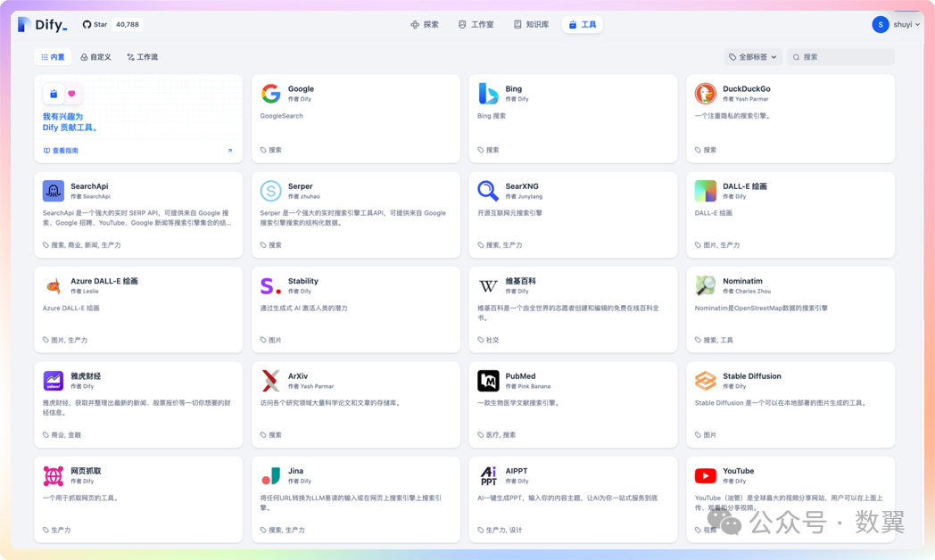Select the 工作流 filter tab

(x=143, y=57)
